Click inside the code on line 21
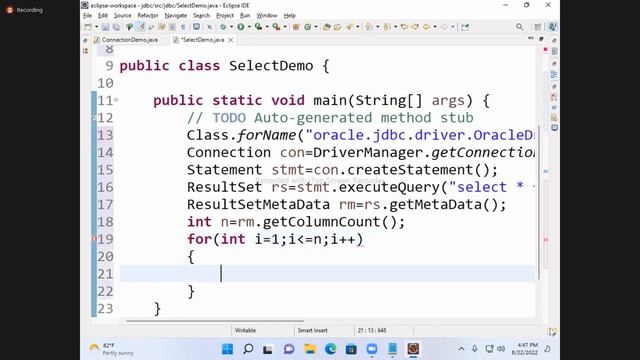 coord(327,273)
